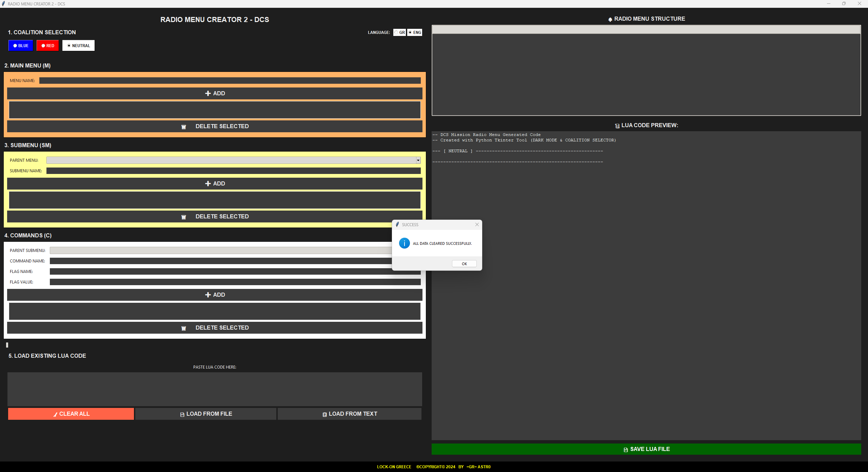Click the trash icon in Commands section
868x472 pixels.
click(184, 328)
